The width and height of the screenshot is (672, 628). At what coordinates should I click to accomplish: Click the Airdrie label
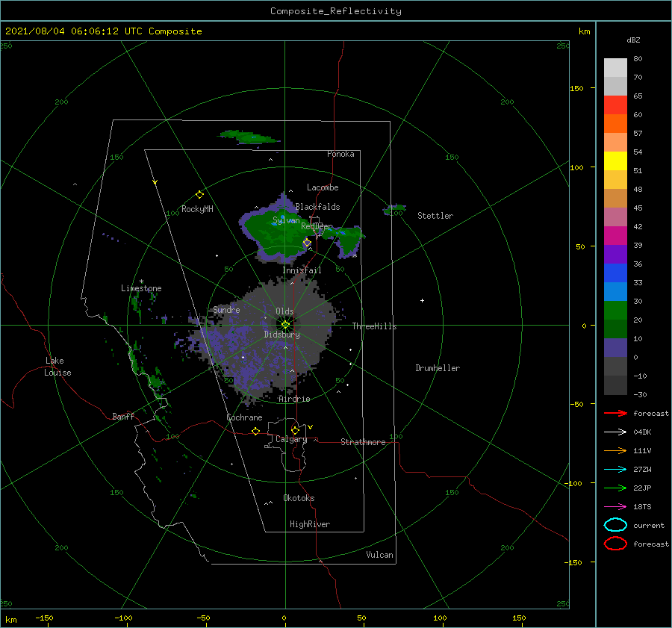[x=294, y=399]
